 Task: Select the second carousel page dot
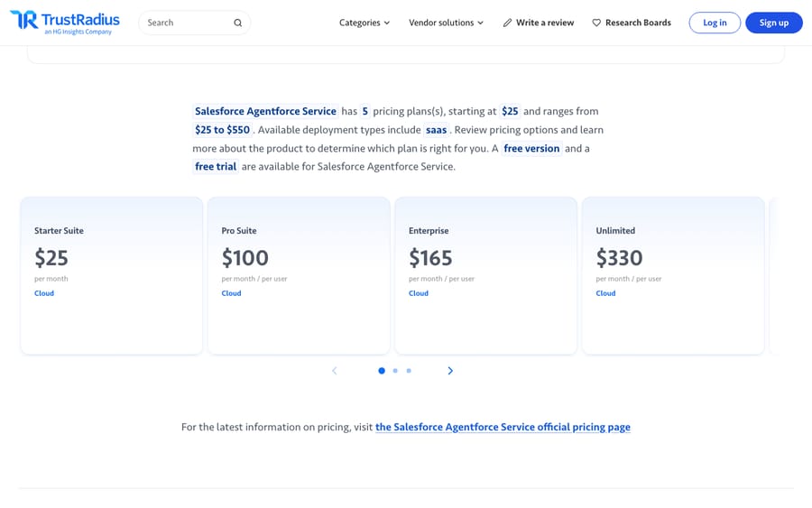[395, 371]
